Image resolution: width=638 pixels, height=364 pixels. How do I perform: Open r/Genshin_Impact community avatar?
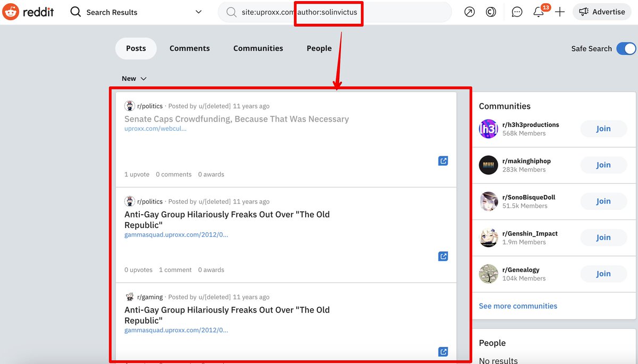[x=489, y=238]
